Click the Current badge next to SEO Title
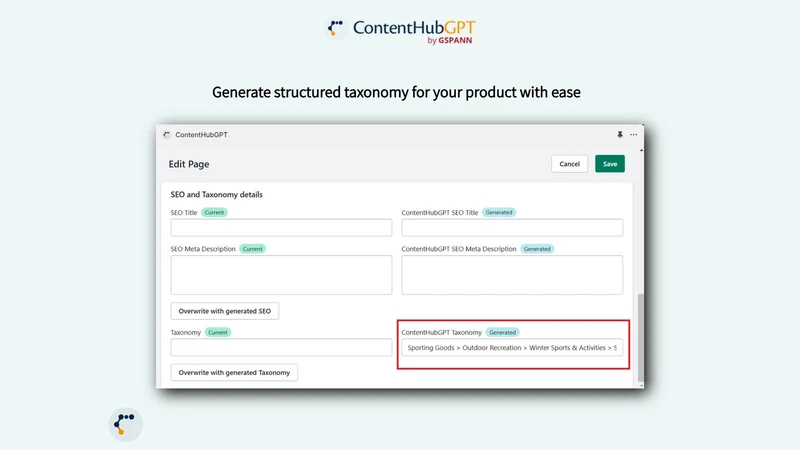The height and width of the screenshot is (450, 800). coord(214,212)
